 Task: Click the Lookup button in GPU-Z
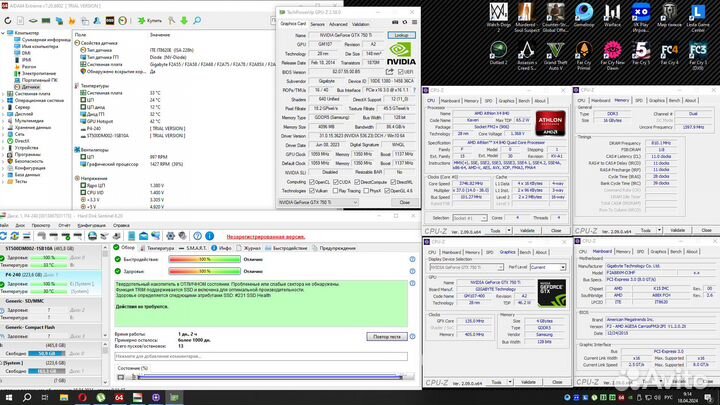401,35
